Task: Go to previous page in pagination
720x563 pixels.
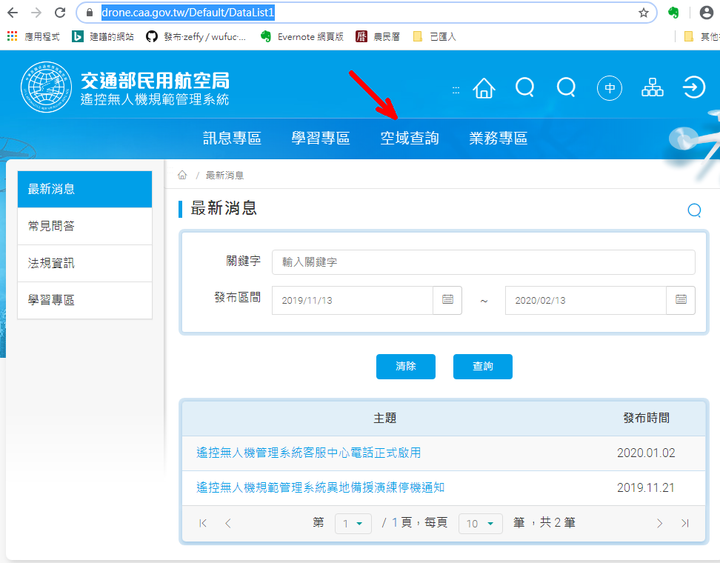Action: pyautogui.click(x=228, y=523)
